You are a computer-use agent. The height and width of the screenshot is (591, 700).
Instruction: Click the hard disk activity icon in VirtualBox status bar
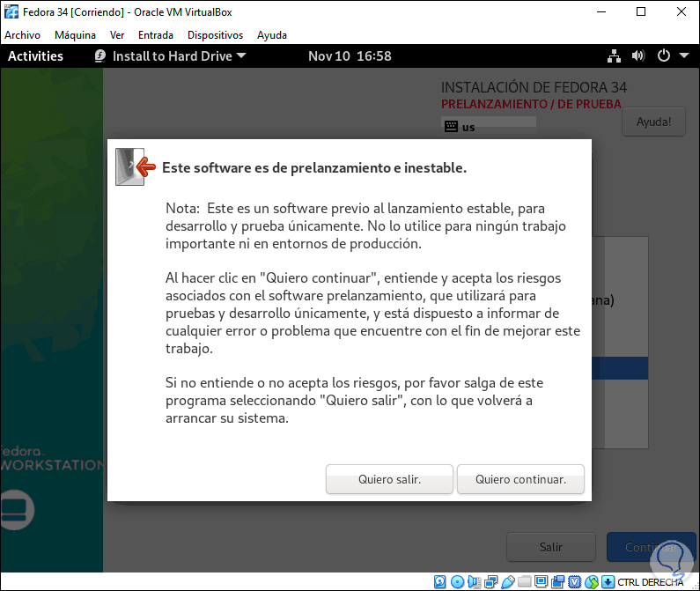(439, 581)
